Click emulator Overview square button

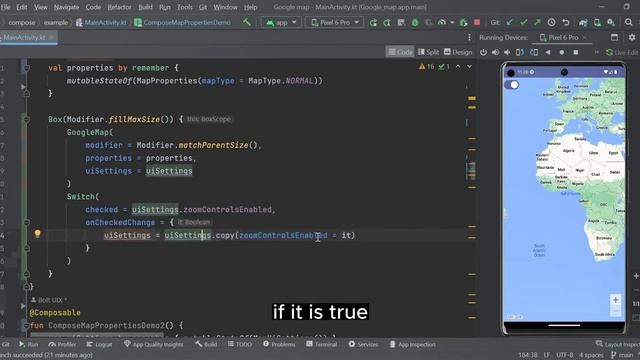coord(576,52)
